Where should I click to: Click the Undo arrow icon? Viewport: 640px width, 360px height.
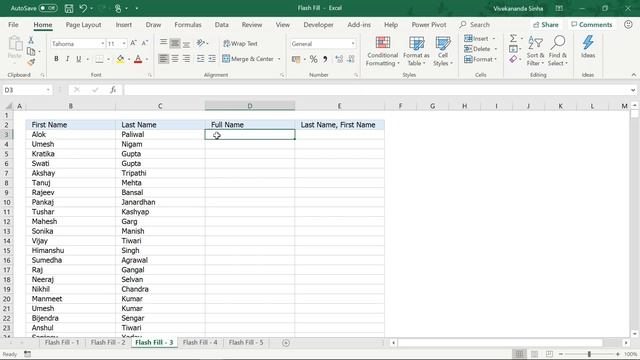coord(83,8)
